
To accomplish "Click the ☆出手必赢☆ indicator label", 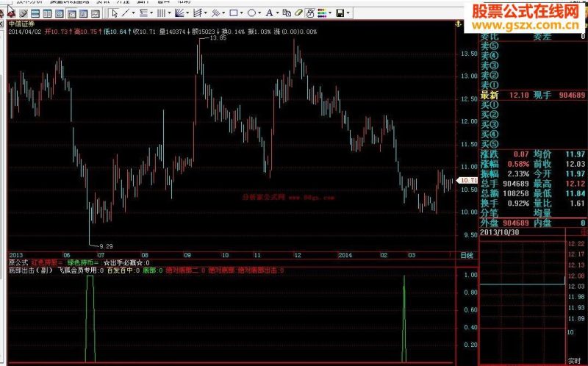I will [123, 263].
